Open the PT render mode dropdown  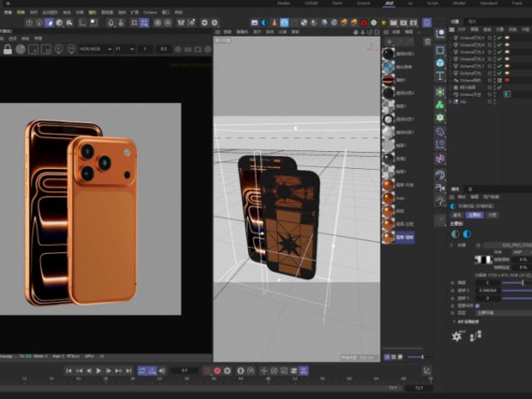click(x=124, y=50)
